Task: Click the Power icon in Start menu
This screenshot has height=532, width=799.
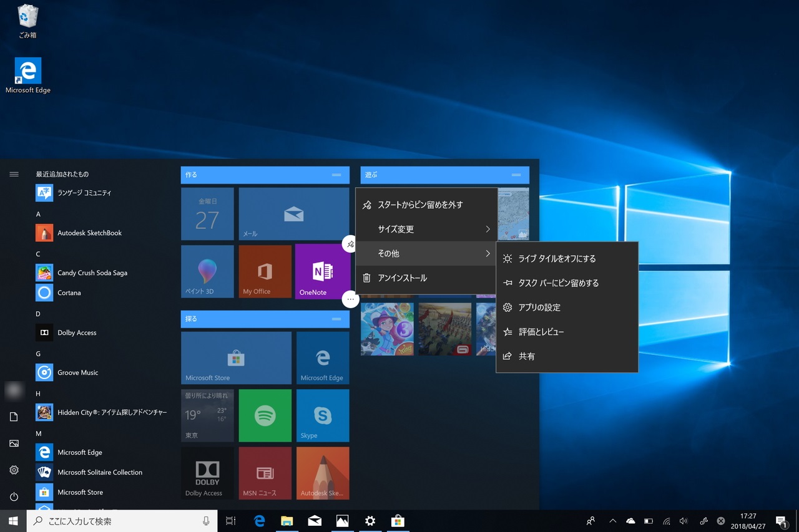Action: tap(14, 497)
